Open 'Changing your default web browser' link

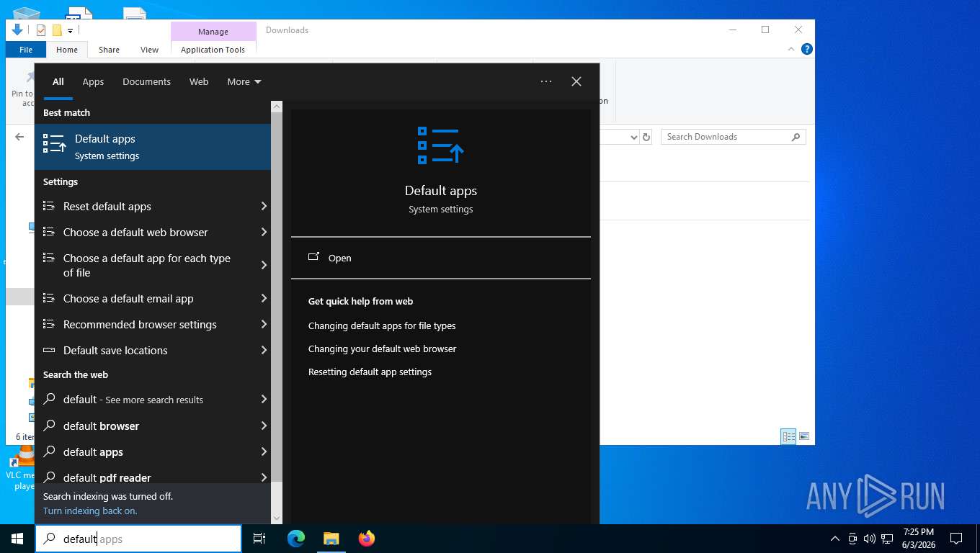pos(383,349)
